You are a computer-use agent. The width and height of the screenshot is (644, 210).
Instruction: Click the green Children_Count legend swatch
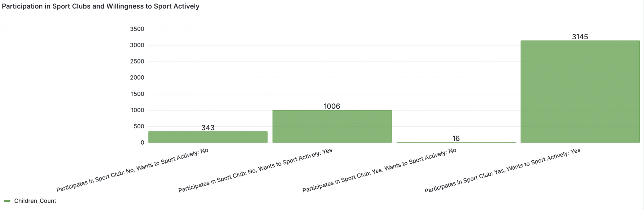7,201
